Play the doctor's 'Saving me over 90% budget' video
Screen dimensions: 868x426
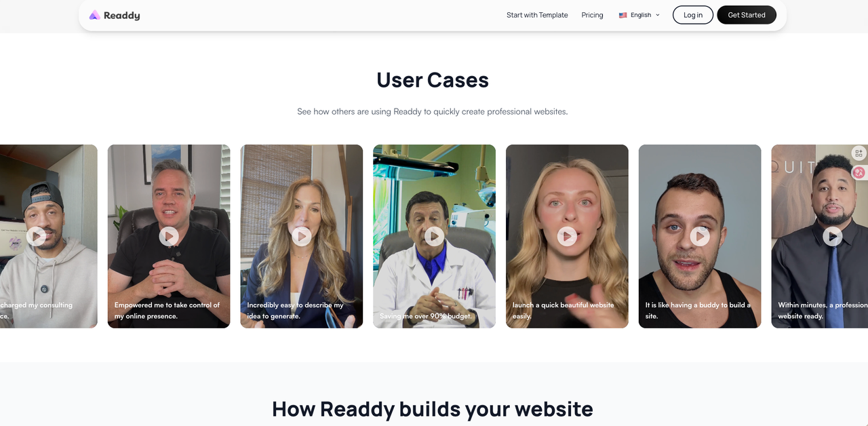435,236
